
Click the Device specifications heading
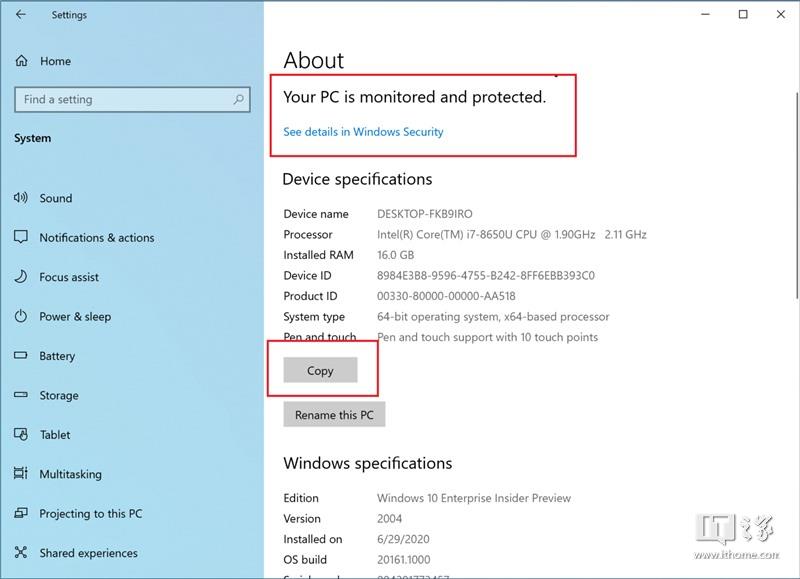(x=357, y=179)
